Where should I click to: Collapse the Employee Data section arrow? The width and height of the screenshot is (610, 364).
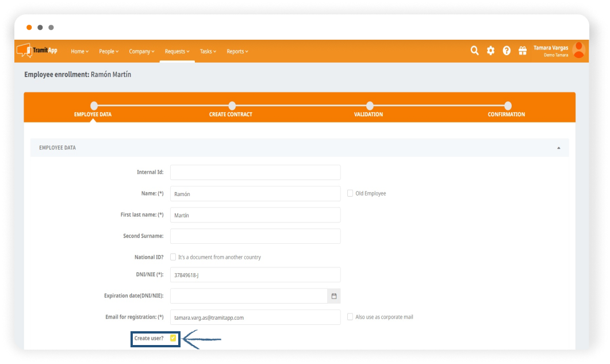tap(559, 148)
